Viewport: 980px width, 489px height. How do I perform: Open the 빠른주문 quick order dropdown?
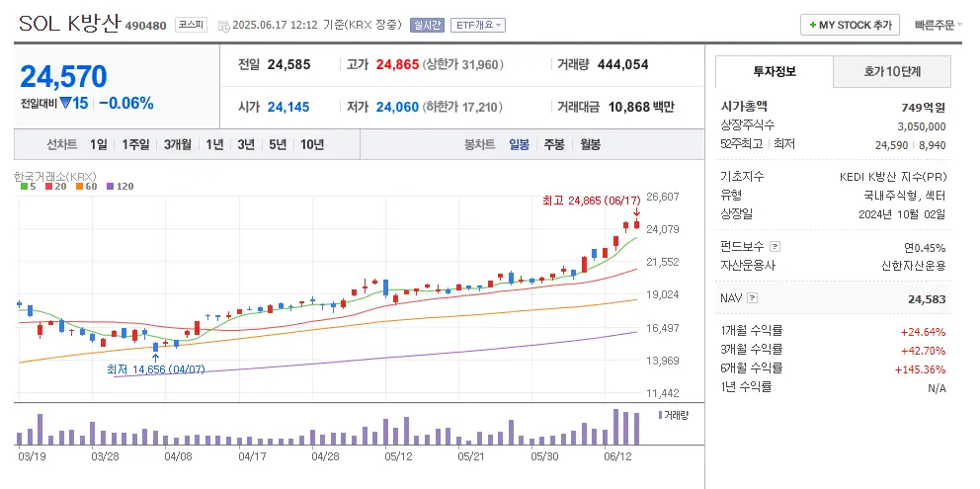[x=939, y=25]
